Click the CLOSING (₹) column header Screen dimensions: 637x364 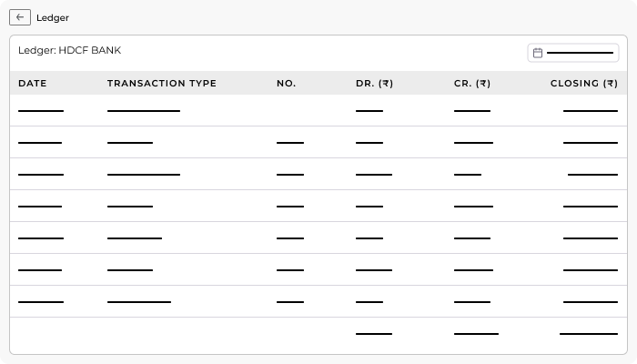pos(584,84)
